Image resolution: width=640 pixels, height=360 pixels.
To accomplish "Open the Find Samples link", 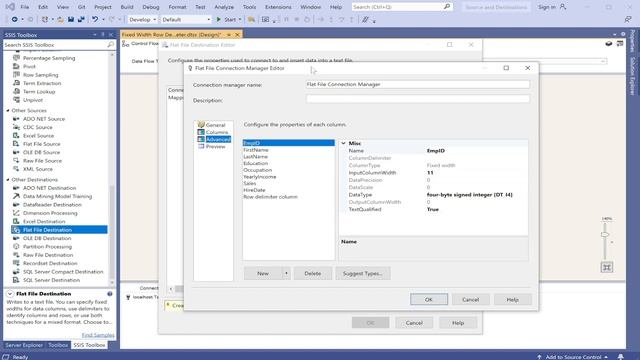I will [98, 335].
